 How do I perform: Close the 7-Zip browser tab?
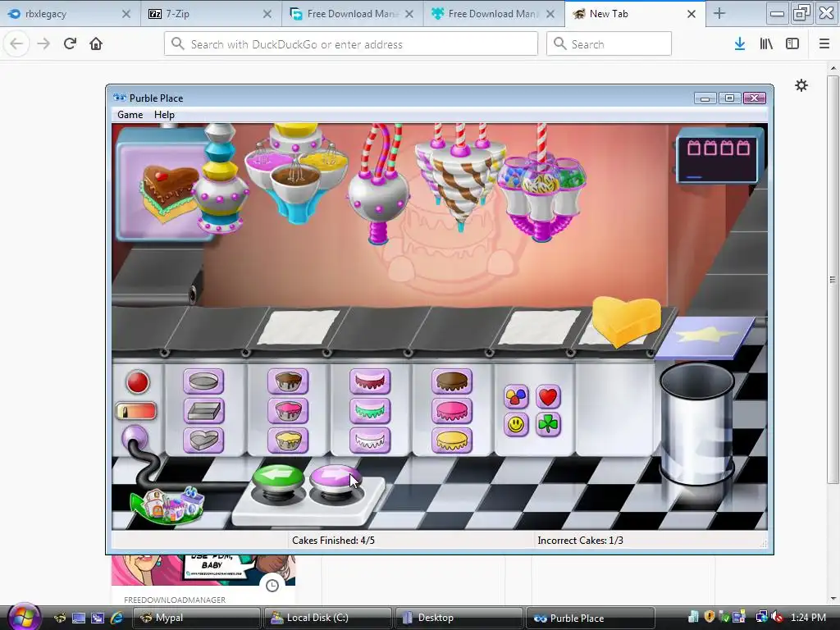[x=267, y=14]
